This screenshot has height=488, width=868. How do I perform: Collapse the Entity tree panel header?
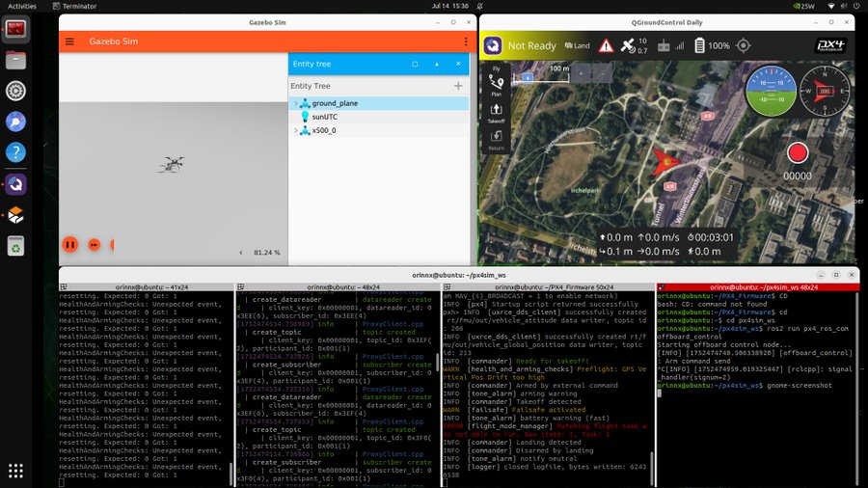(436, 65)
